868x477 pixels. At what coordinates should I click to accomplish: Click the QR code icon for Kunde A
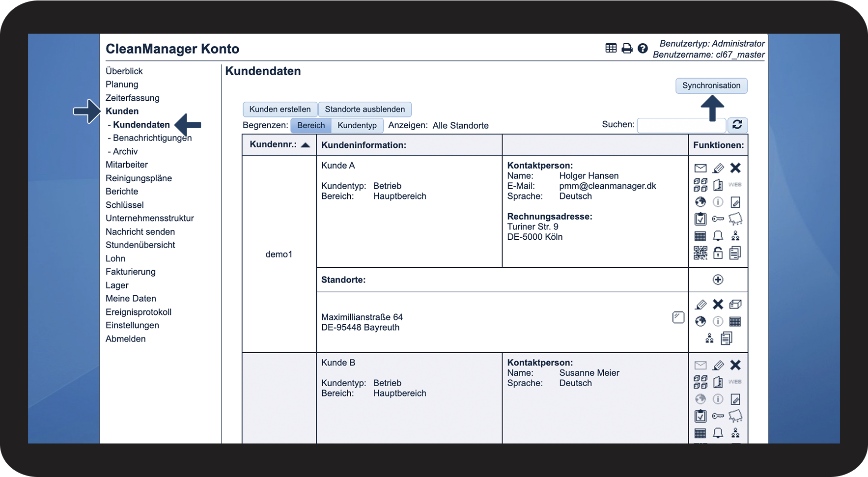(700, 253)
